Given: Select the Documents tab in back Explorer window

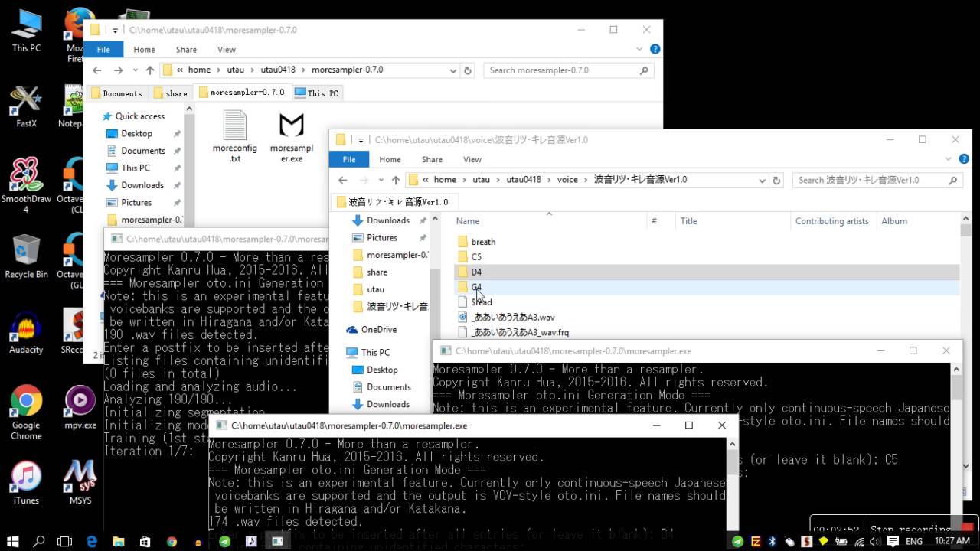Looking at the screenshot, I should [116, 93].
